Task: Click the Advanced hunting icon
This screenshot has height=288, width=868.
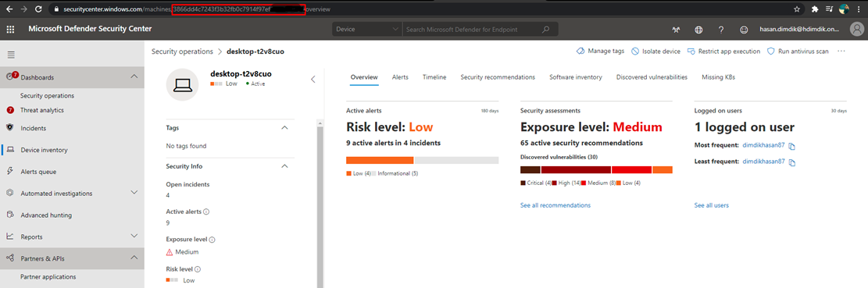Action: coord(10,215)
